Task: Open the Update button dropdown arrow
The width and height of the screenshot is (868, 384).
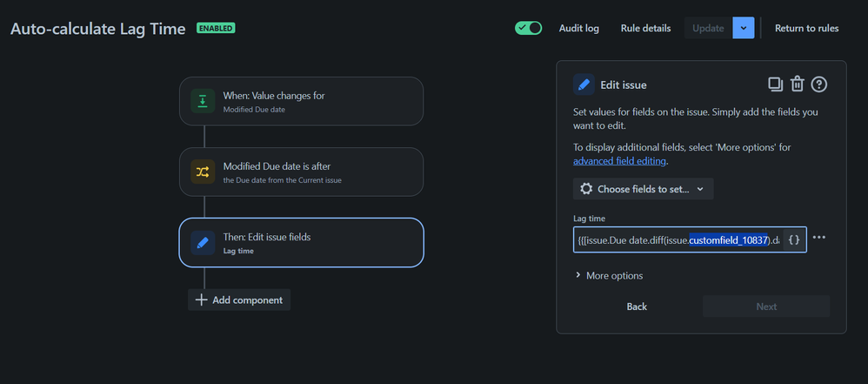Action: pos(744,28)
